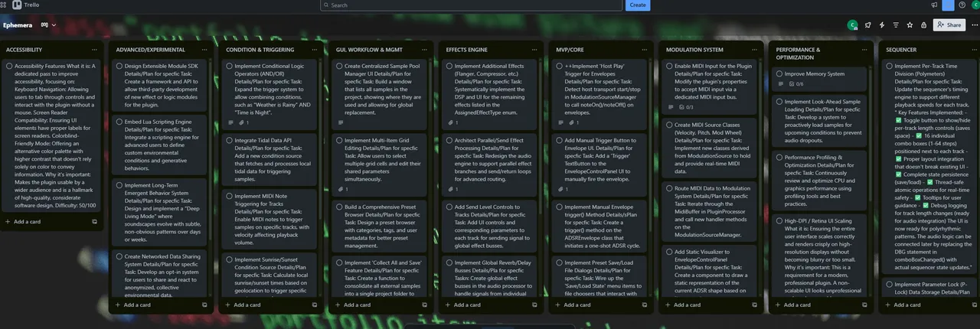This screenshot has height=329, width=980.
Task: Click the Trello logo home icon
Action: pyautogui.click(x=18, y=5)
